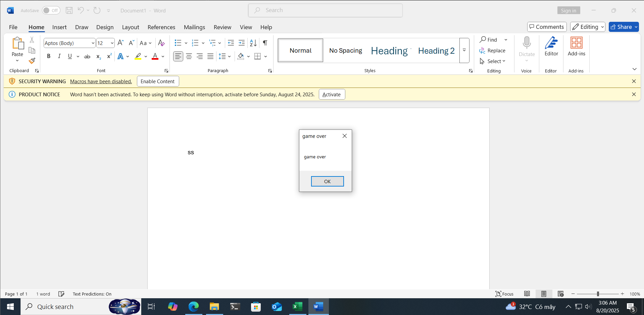Switch to the Design tab
This screenshot has height=315, width=644.
105,27
